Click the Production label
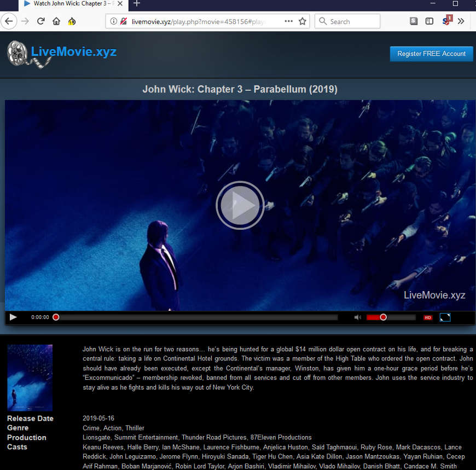Screen dimensions: 476x470 27,438
